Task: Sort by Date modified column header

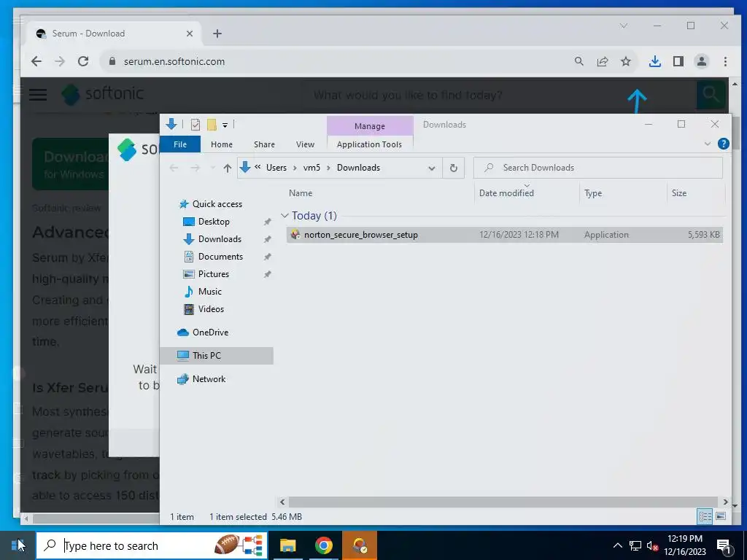Action: click(506, 192)
